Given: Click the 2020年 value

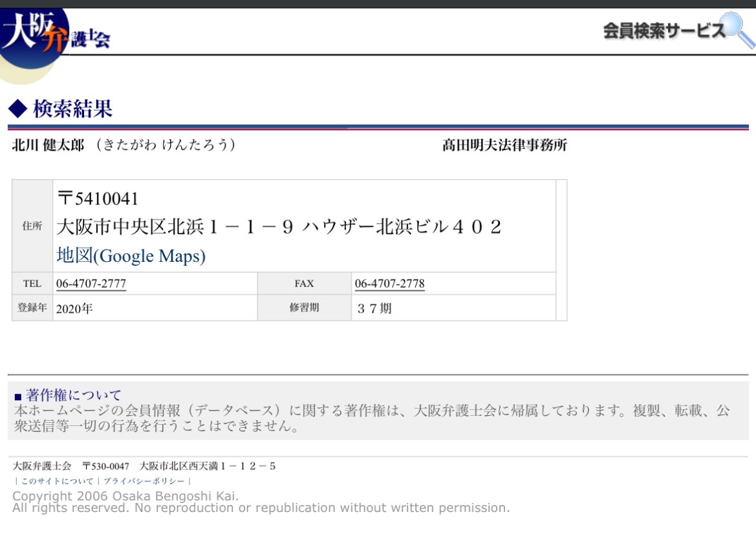Looking at the screenshot, I should tap(74, 308).
